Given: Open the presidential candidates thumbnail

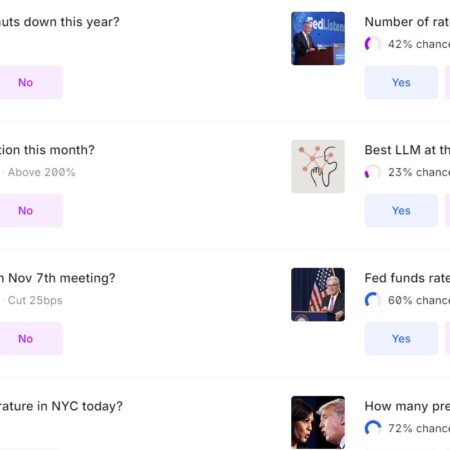Looking at the screenshot, I should [318, 422].
